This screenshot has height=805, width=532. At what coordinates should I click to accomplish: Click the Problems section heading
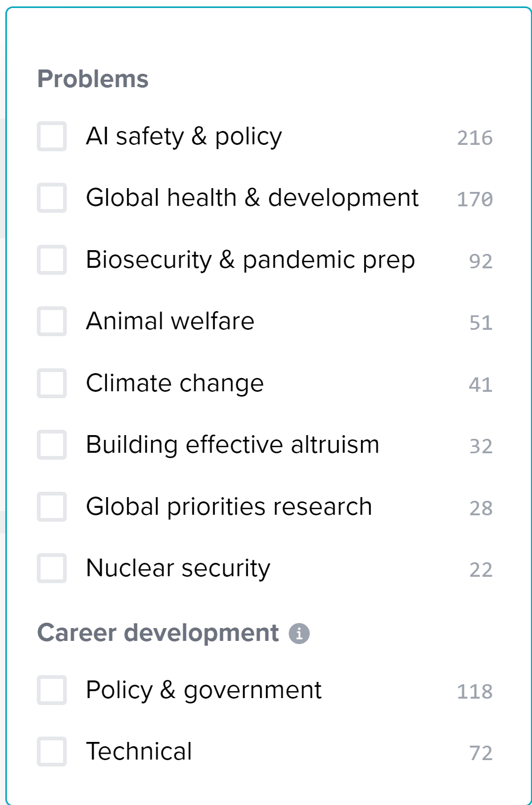point(93,79)
